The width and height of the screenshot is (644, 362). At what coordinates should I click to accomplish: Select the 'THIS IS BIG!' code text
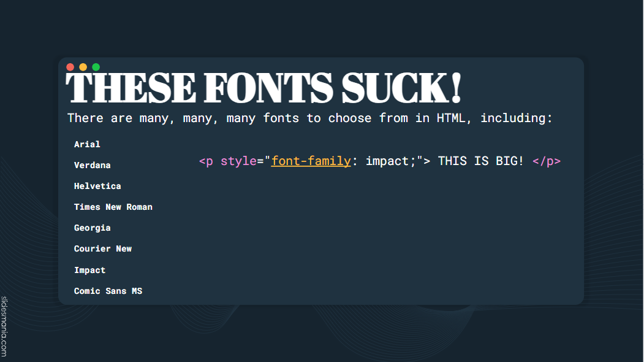pos(481,161)
